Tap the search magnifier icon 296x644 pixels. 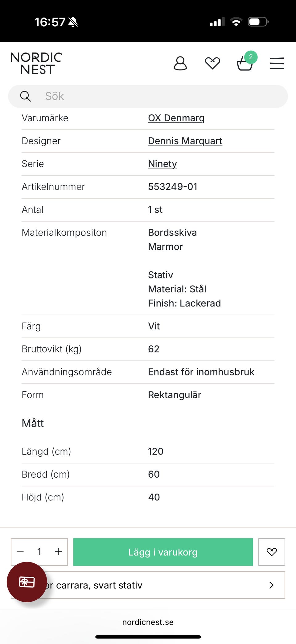click(25, 96)
